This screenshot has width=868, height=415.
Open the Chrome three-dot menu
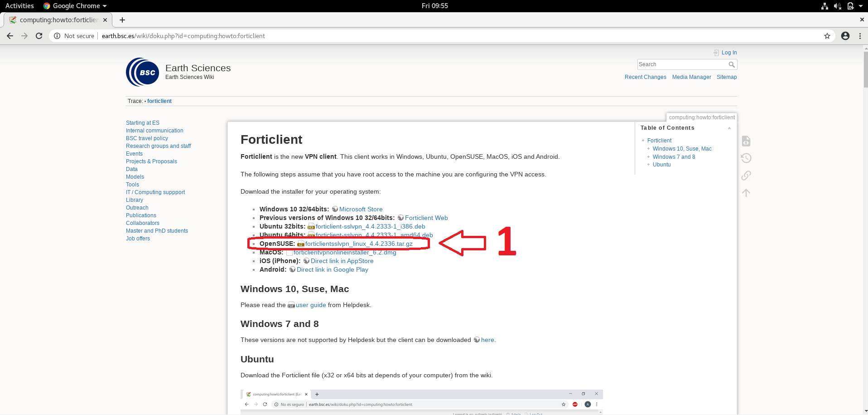coord(860,36)
